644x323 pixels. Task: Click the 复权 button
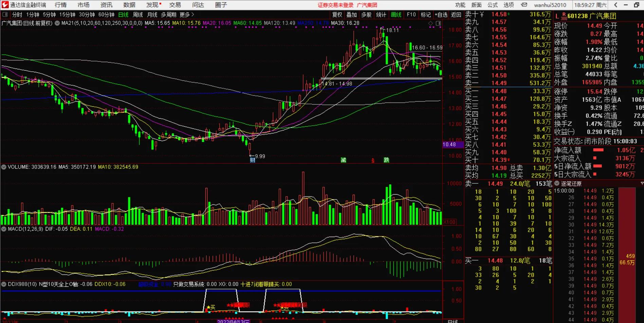pos(337,15)
